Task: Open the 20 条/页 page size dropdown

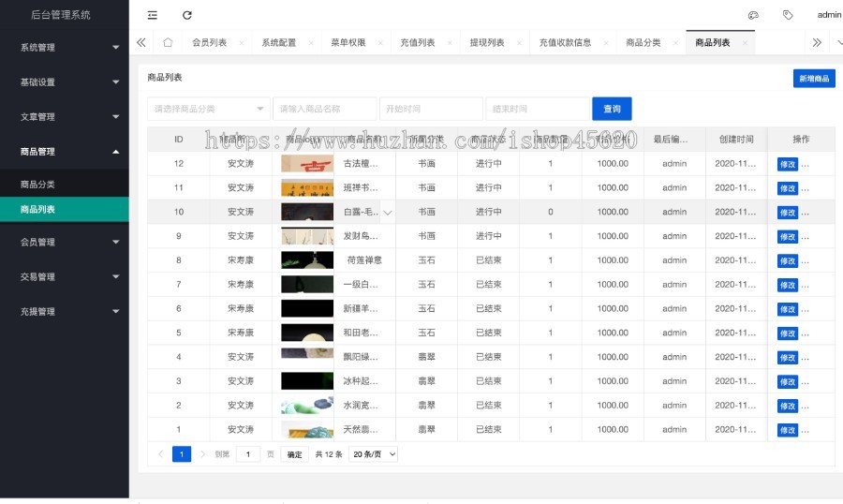Action: click(x=373, y=454)
